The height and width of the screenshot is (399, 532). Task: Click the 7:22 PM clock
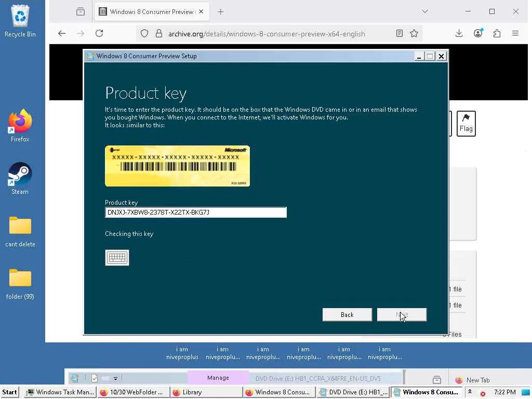505,392
